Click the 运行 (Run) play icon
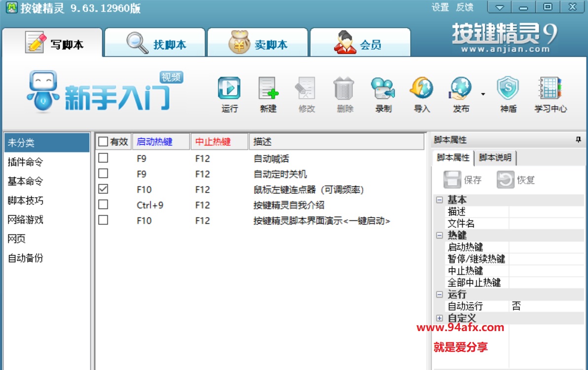 click(x=229, y=89)
